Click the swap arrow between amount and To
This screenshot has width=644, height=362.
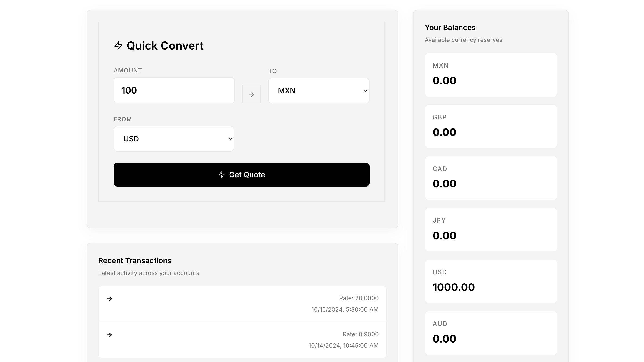(251, 94)
